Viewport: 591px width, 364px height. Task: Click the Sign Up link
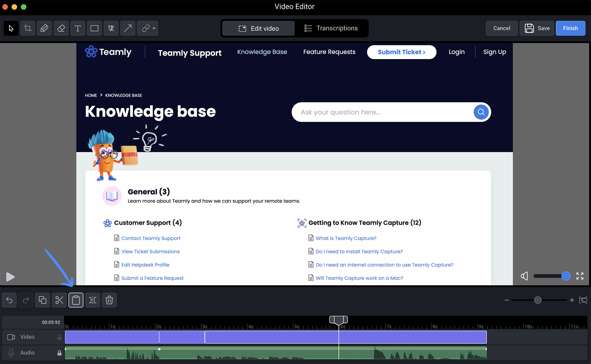495,52
